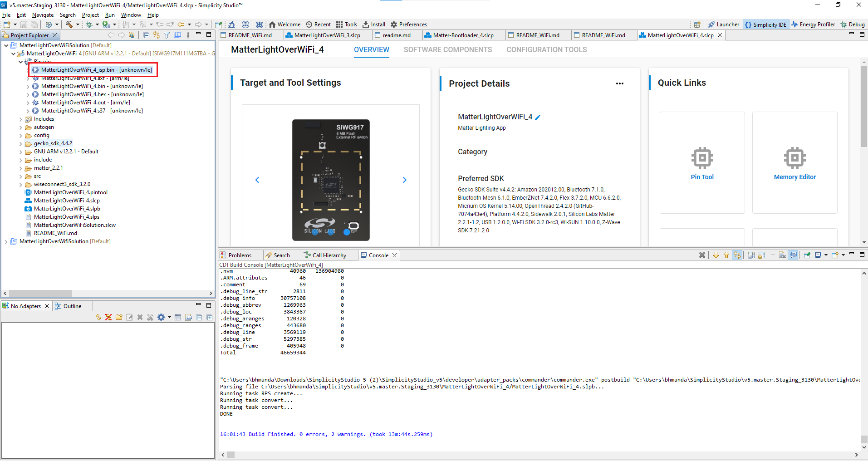The image size is (868, 461).
Task: Click the console Previous Error up arrow
Action: [x=726, y=255]
